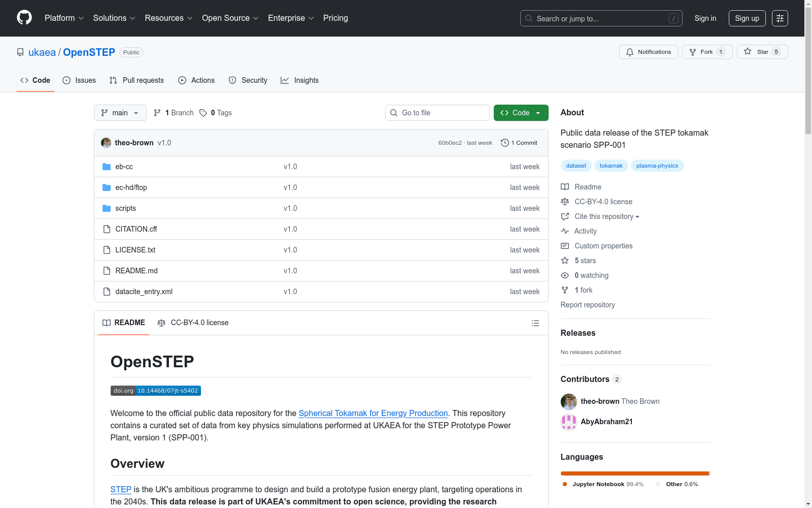Click the book icon next to Readme
Viewport: 812px width, 508px height.
coord(565,187)
